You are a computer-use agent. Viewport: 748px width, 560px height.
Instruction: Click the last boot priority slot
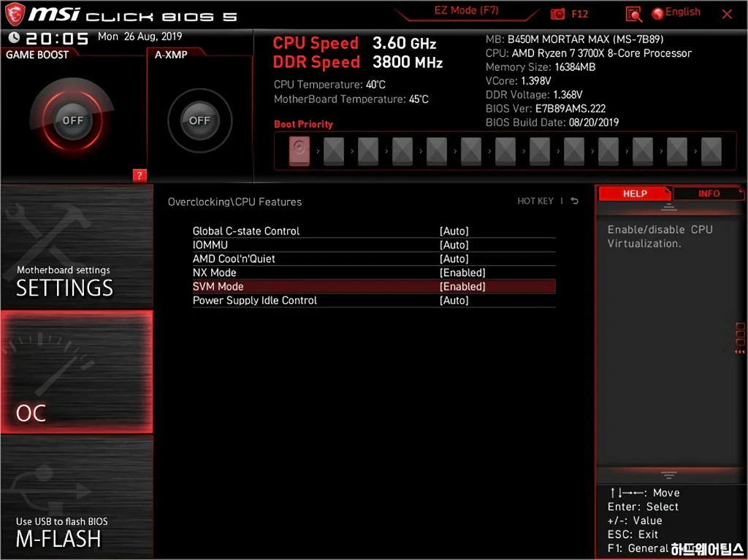point(711,151)
